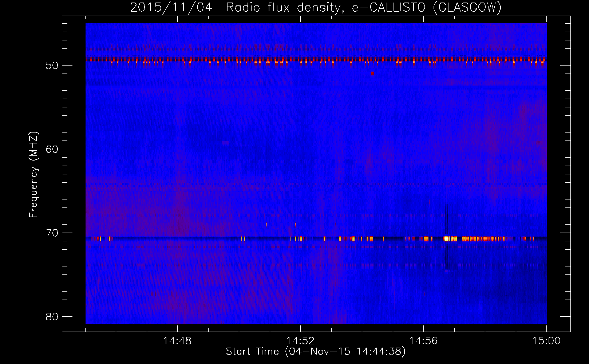Click the 14:52 time tick label
The image size is (589, 364).
click(300, 341)
